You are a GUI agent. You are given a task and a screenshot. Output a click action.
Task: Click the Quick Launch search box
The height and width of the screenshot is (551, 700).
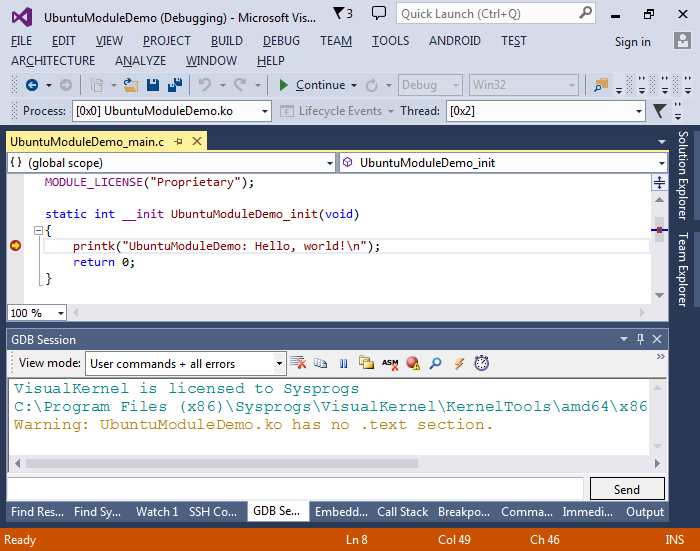click(x=496, y=13)
